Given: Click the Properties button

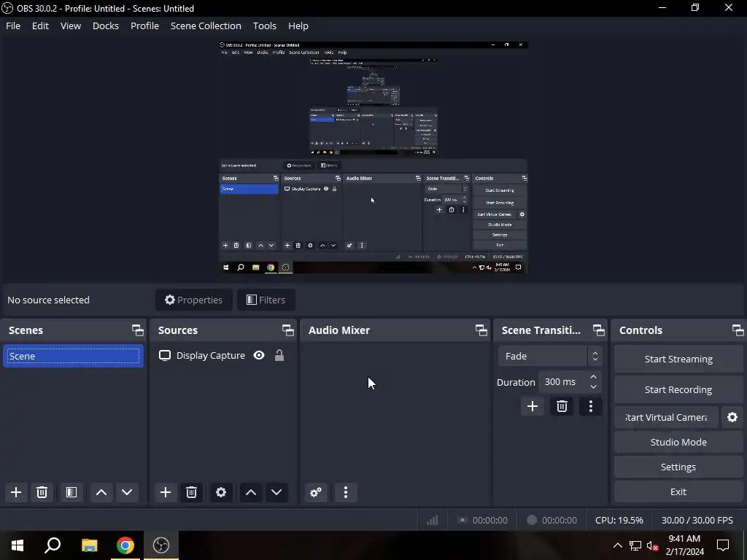Looking at the screenshot, I should (x=194, y=300).
